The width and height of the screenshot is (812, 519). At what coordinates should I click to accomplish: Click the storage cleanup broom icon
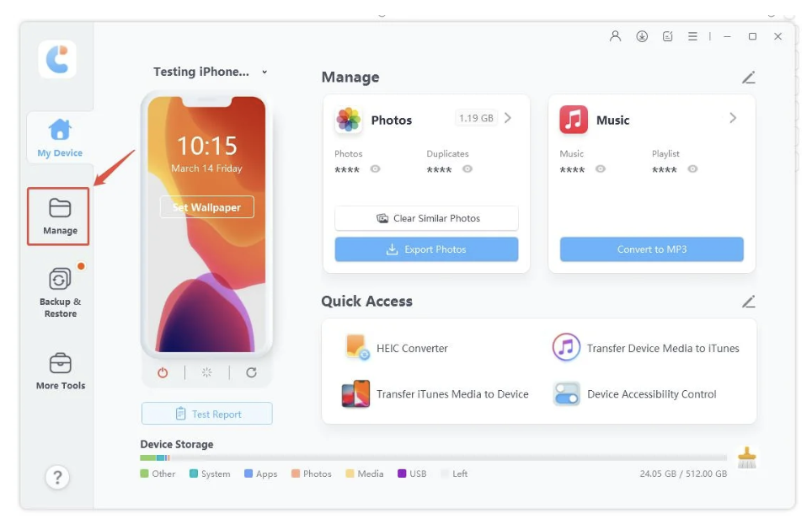click(747, 457)
